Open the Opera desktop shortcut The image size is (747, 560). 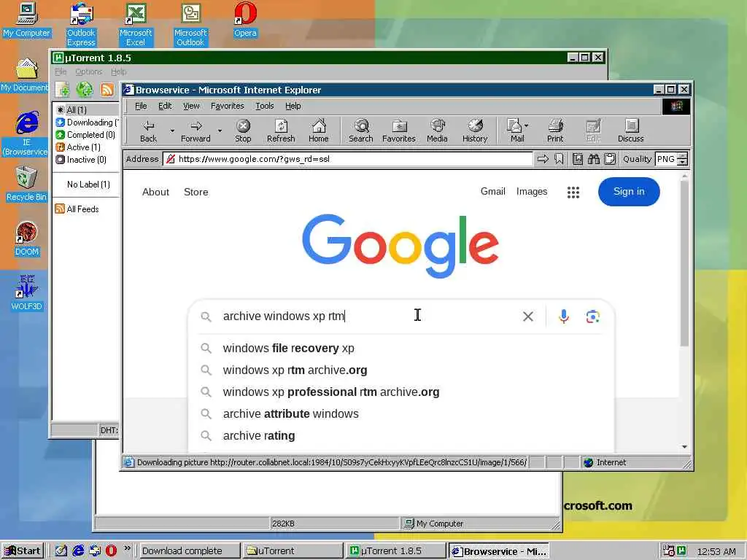click(245, 20)
